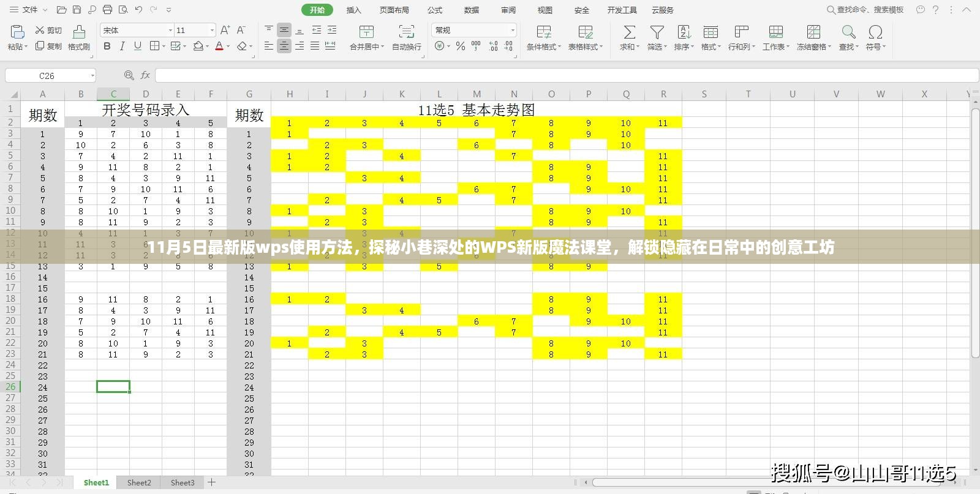Toggle center horizontal alignment
This screenshot has width=980, height=494.
[284, 46]
